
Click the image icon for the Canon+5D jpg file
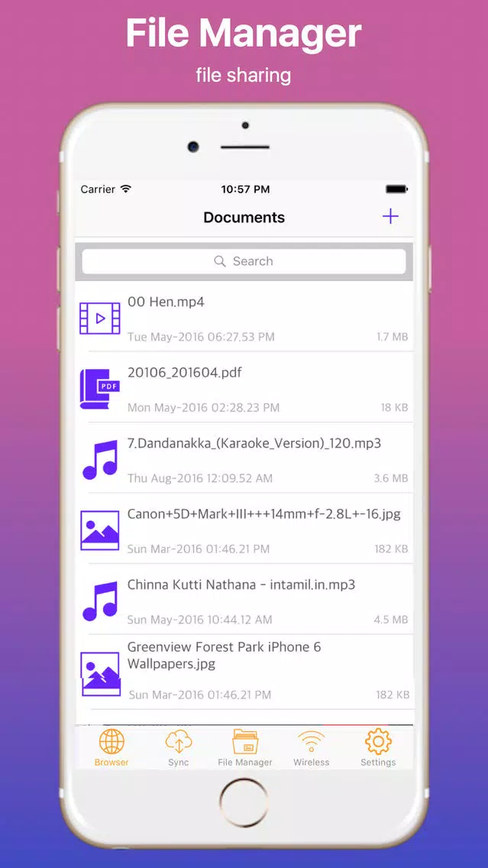point(99,530)
